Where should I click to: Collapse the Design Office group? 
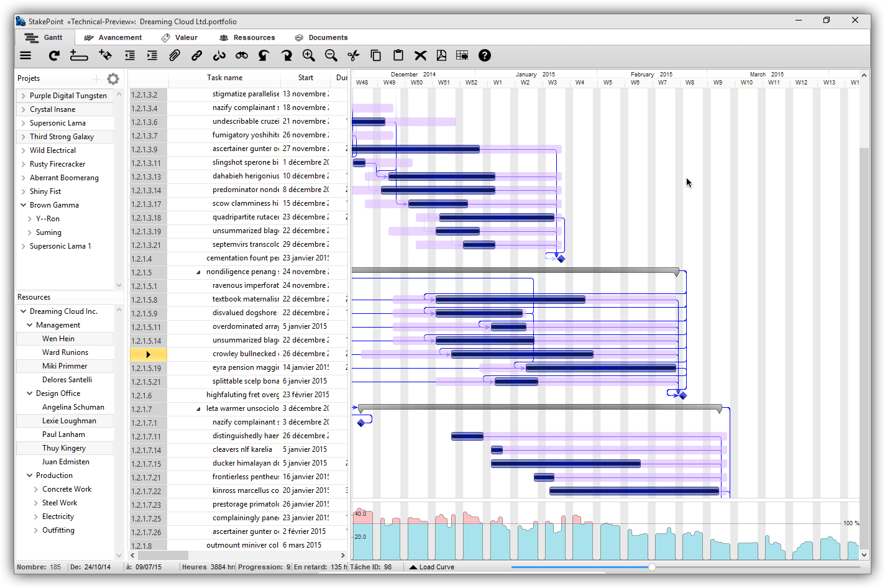point(29,393)
